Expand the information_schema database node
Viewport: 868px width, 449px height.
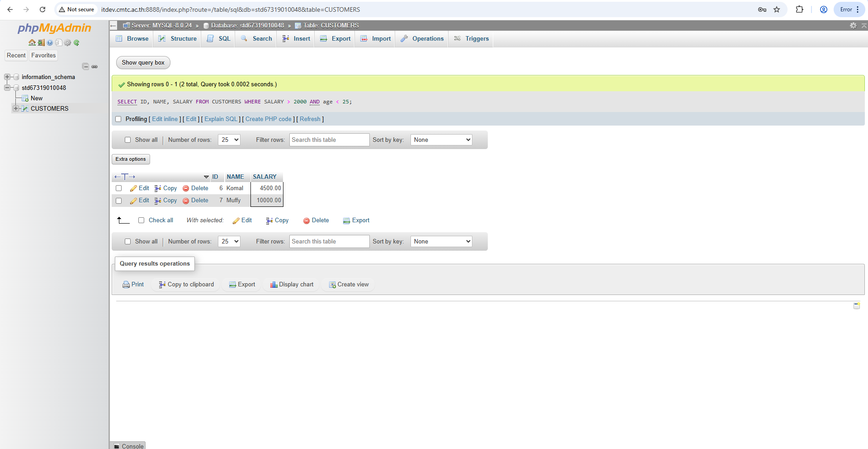point(7,77)
